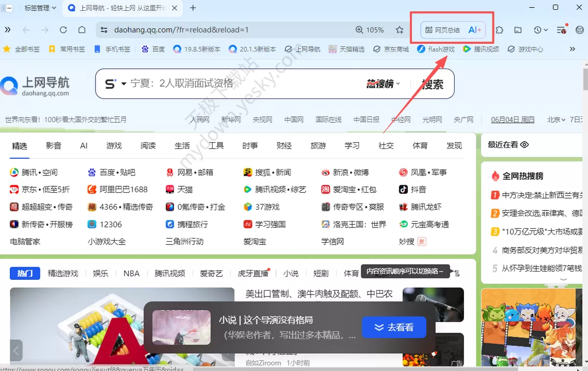Open the browser main menu icon
The height and width of the screenshot is (371, 588).
(563, 30)
